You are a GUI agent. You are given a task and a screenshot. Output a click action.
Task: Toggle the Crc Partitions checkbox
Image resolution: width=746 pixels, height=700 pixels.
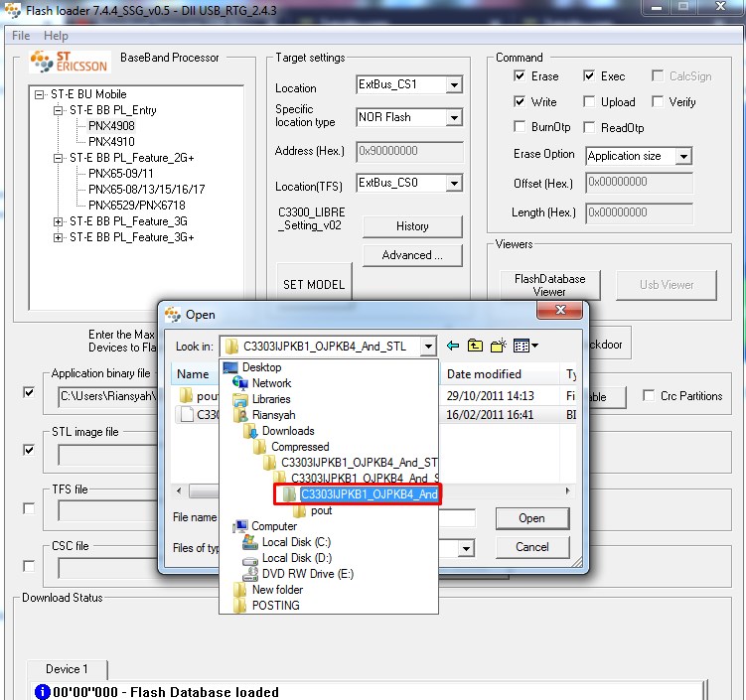648,395
